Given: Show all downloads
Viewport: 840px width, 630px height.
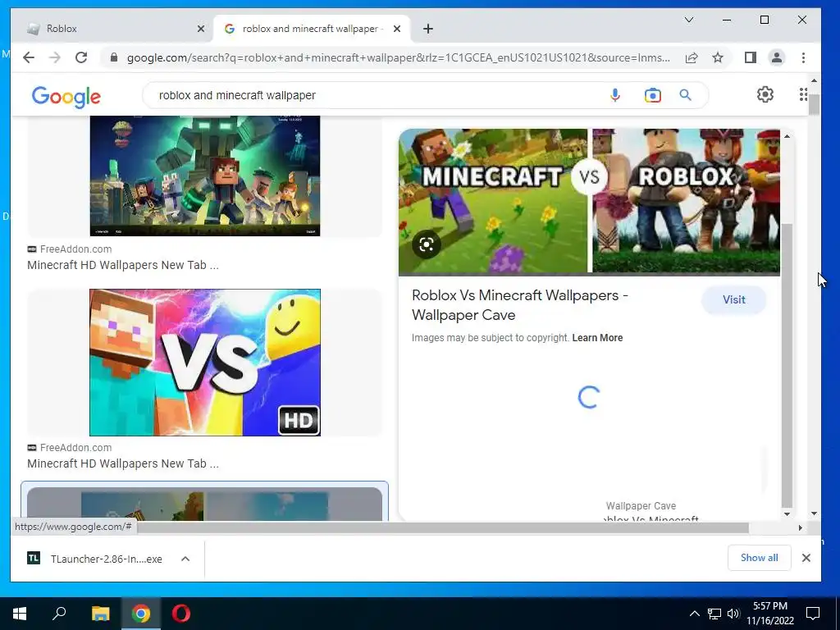Looking at the screenshot, I should (x=759, y=558).
